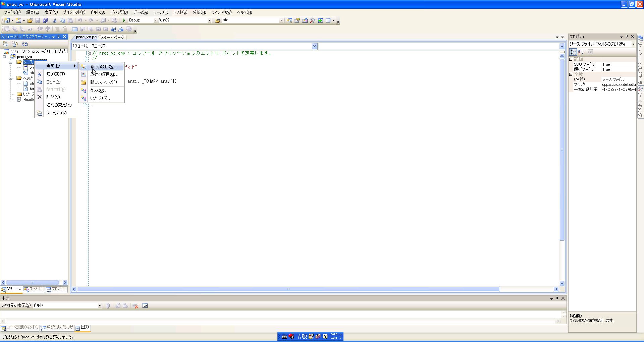Viewport: 644px width, 342px height.
Task: Open the Debug configuration dropdown
Action: coord(156,20)
